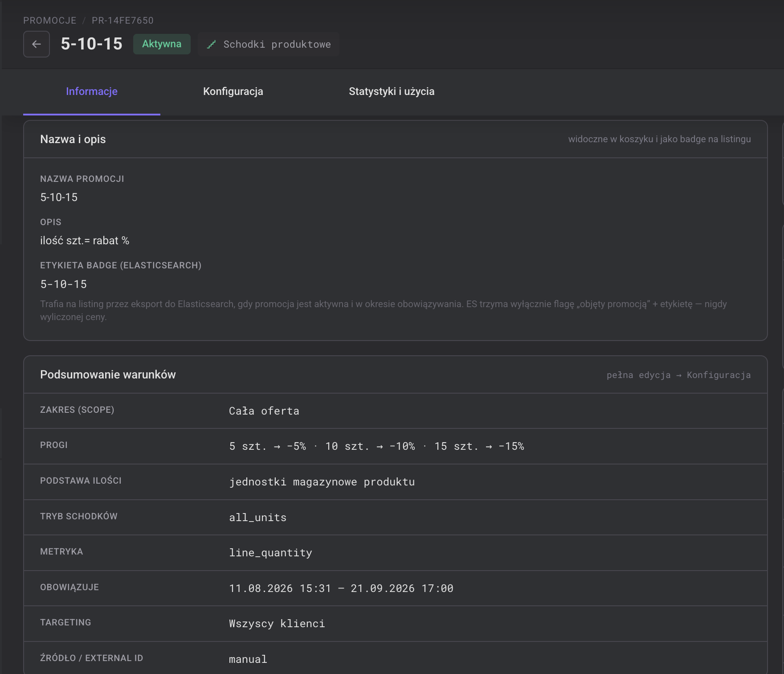Go to PROMOCJE in the breadcrumb

point(50,21)
